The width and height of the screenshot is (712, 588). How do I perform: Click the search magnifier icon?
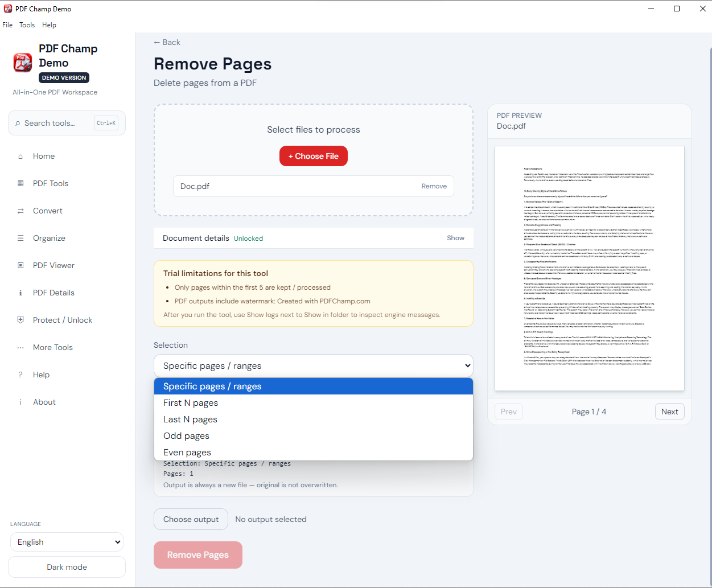(18, 124)
